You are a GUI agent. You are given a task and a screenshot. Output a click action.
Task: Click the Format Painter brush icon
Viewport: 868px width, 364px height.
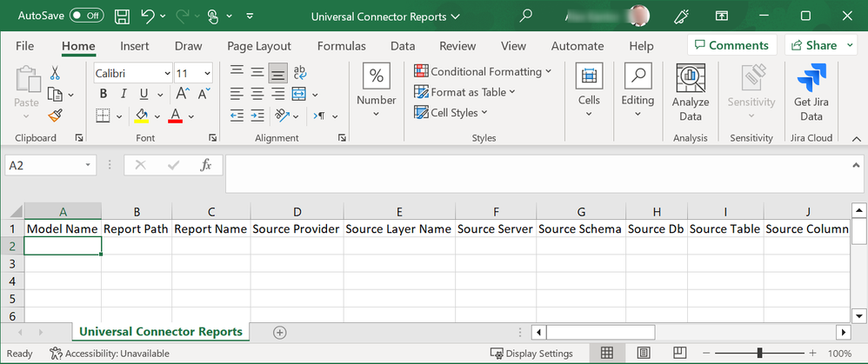click(56, 116)
